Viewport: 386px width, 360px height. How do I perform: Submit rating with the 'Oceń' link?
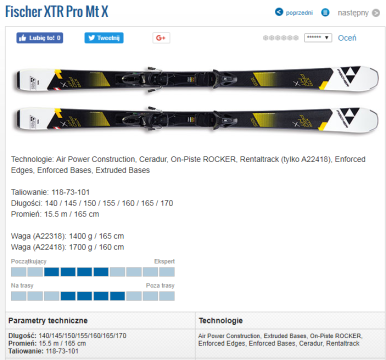(x=347, y=38)
